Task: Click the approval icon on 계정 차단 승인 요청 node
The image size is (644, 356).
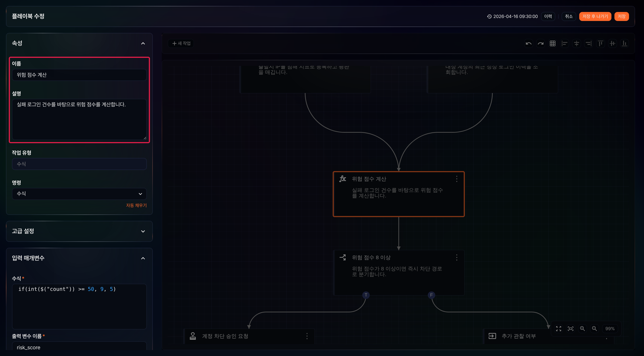Action: (193, 336)
